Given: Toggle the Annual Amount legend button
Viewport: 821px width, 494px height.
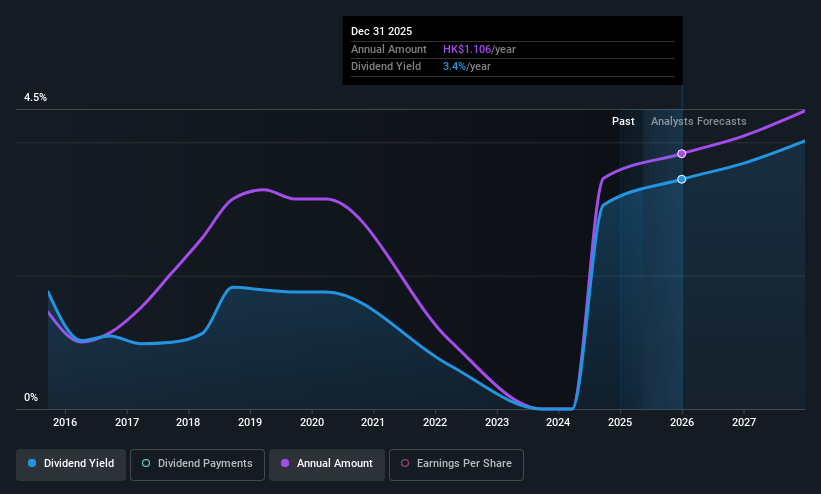Looking at the screenshot, I should pyautogui.click(x=327, y=465).
